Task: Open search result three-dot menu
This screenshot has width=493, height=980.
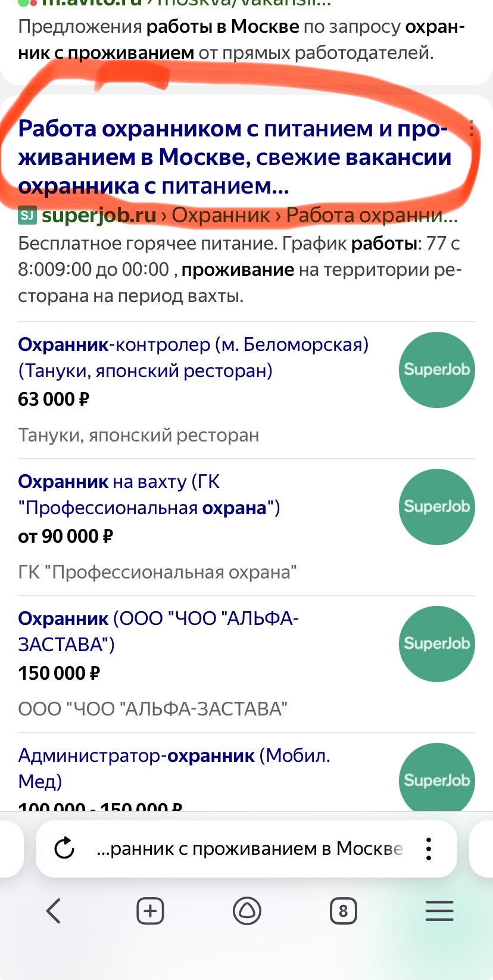Action: (x=472, y=128)
